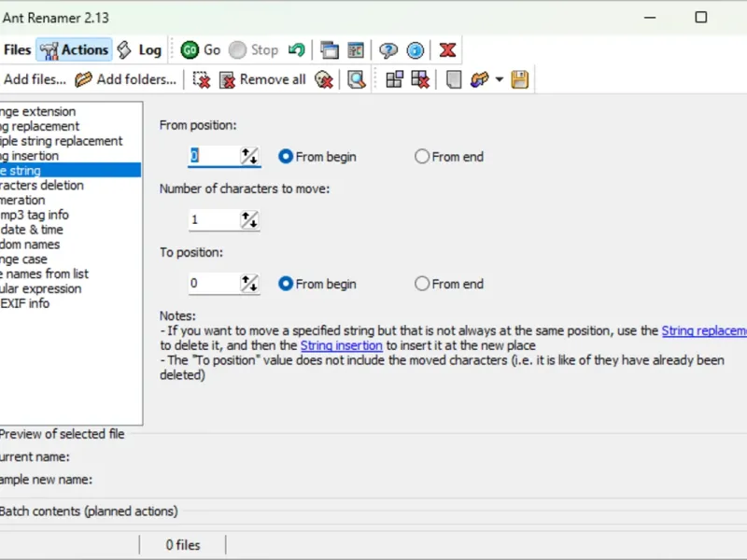Minimize the Ant Renamer window
This screenshot has width=747, height=560.
tap(650, 18)
